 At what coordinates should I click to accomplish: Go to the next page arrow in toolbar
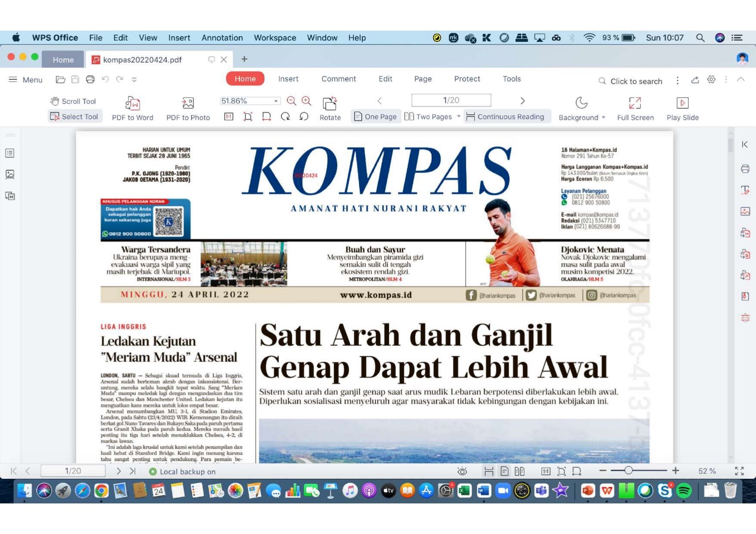point(523,101)
